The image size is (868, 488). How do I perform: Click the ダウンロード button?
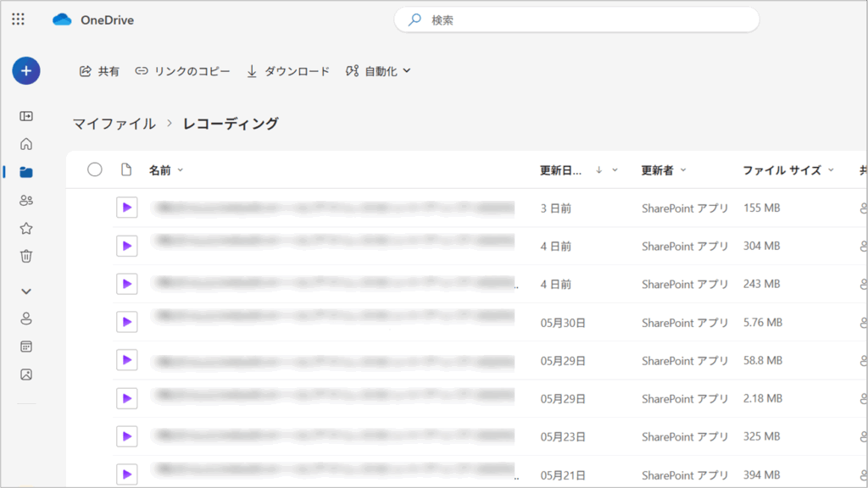[x=288, y=71]
